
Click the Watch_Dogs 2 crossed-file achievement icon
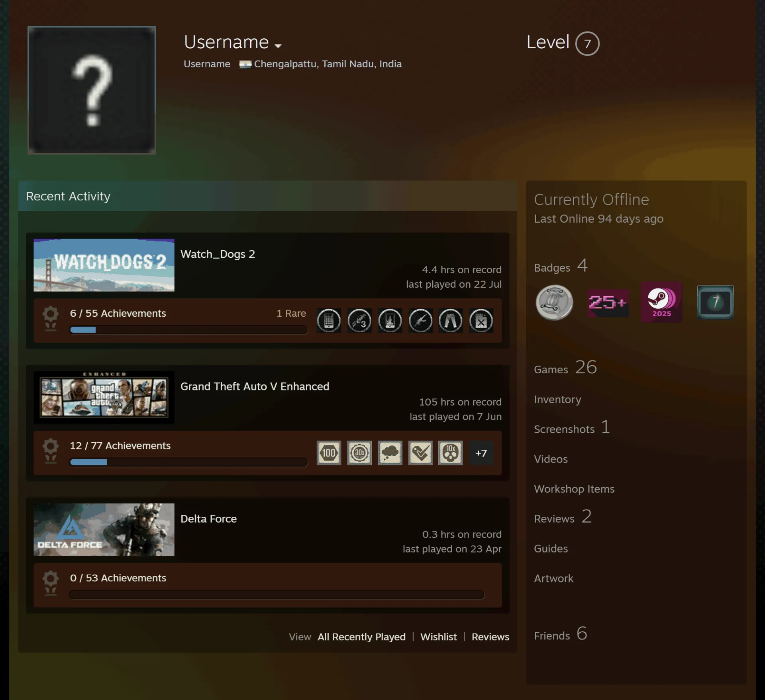481,321
